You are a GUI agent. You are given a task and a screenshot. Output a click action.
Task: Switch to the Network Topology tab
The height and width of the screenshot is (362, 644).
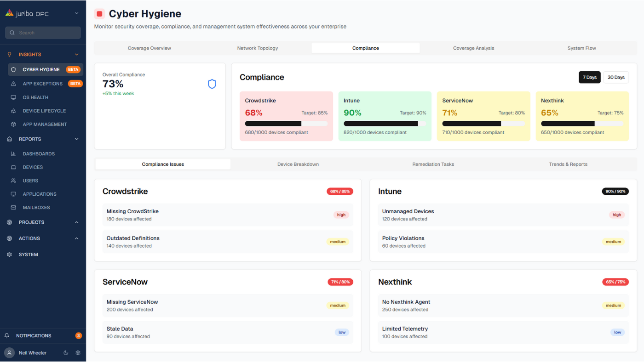point(257,48)
